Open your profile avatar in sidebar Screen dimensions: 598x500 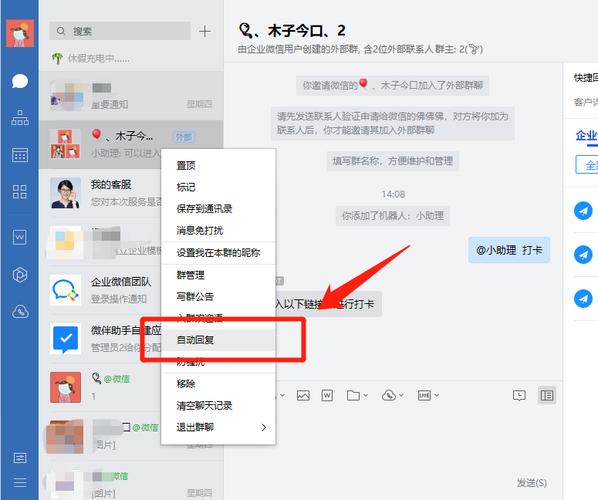20,33
